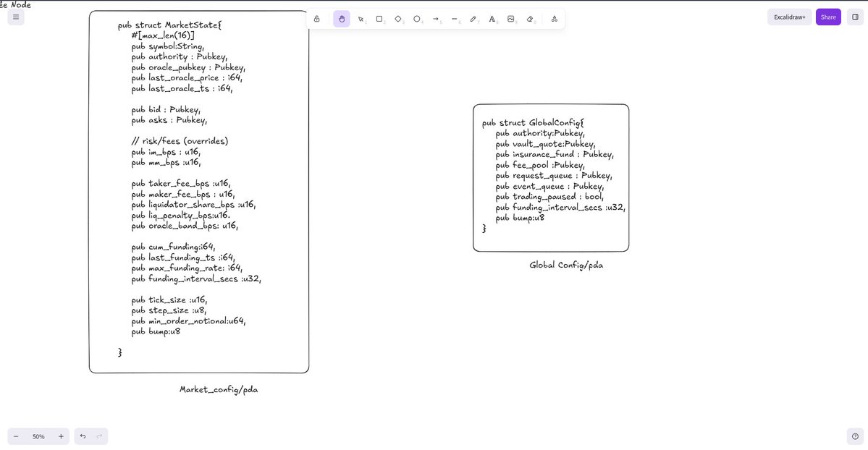Click the Redo arrow button
This screenshot has width=868, height=450.
(x=100, y=436)
